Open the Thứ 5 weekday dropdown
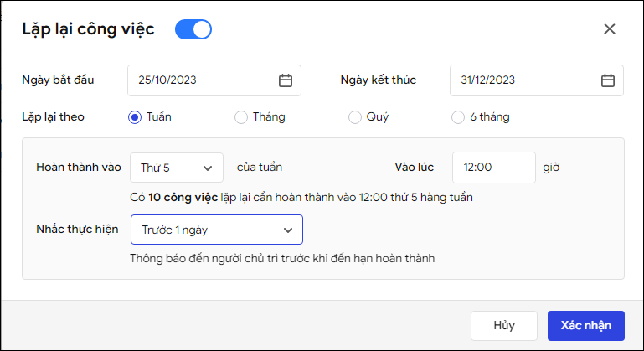The width and height of the screenshot is (644, 351). [x=177, y=168]
